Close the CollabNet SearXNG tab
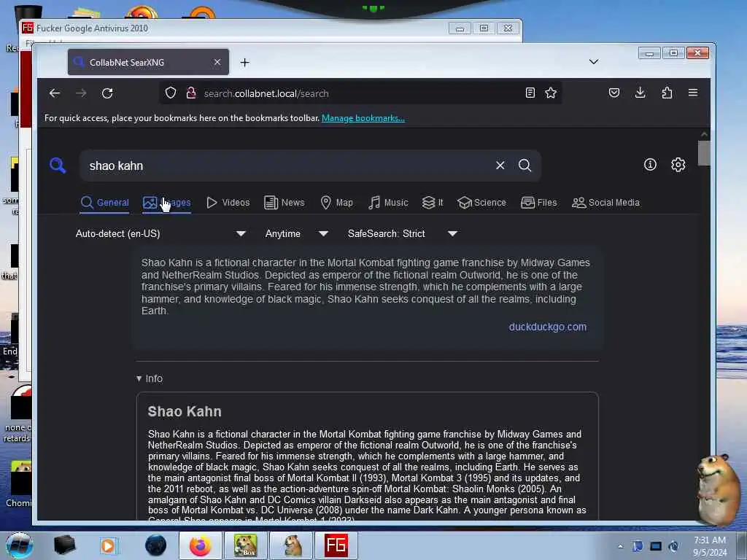 click(217, 62)
